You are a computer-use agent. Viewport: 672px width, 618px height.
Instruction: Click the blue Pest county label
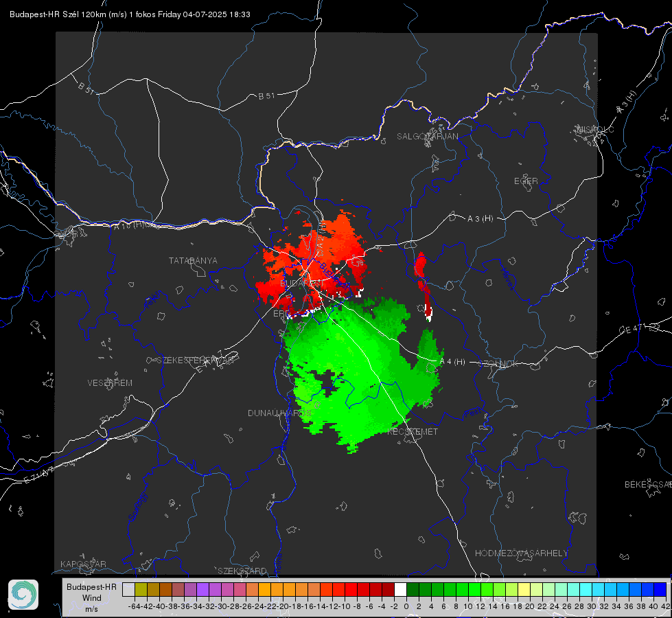pyautogui.click(x=472, y=413)
